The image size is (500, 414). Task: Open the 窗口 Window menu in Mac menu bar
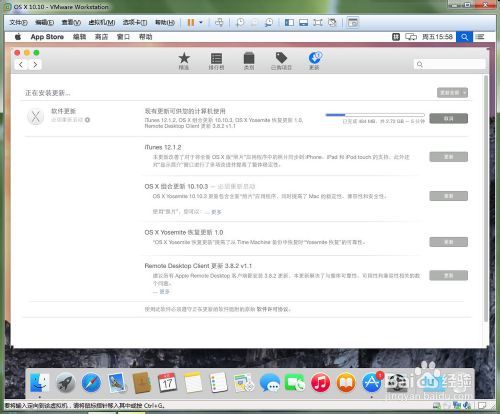click(123, 37)
